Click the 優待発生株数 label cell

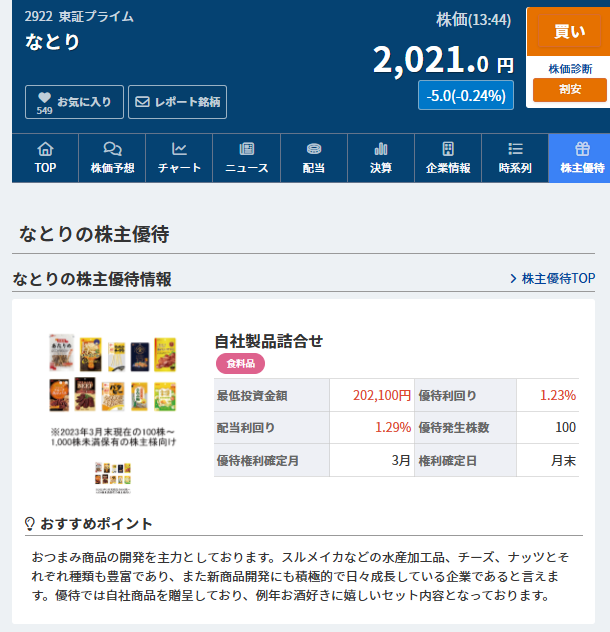(x=465, y=428)
